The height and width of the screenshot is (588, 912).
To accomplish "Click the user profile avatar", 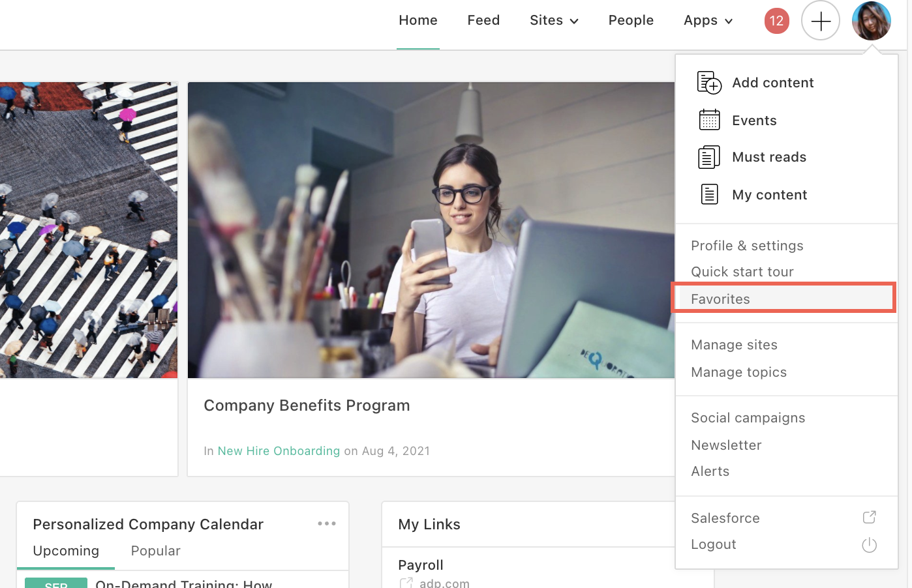I will 871,21.
